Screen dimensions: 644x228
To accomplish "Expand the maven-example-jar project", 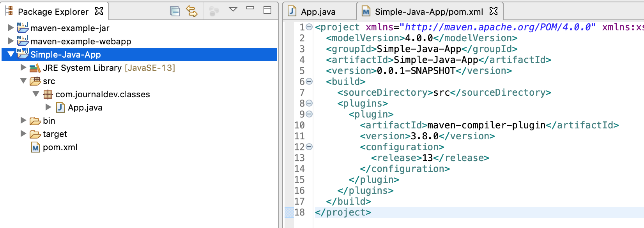I will pos(11,28).
